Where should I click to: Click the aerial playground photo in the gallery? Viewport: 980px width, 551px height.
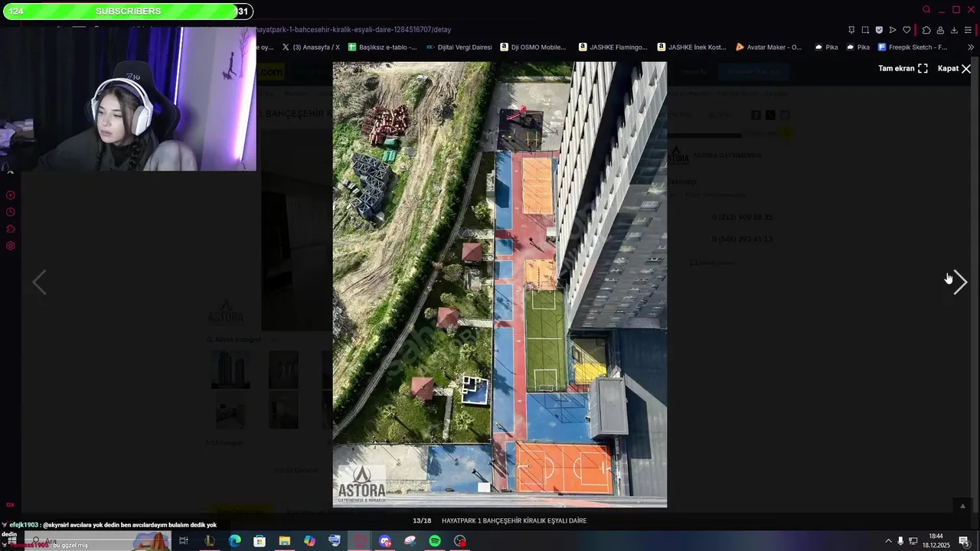pos(499,284)
